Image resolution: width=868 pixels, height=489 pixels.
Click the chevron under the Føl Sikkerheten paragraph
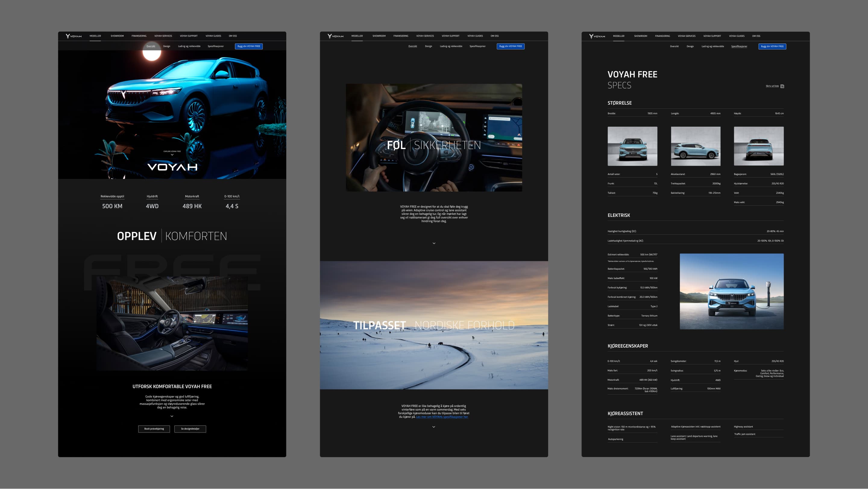[x=434, y=243]
